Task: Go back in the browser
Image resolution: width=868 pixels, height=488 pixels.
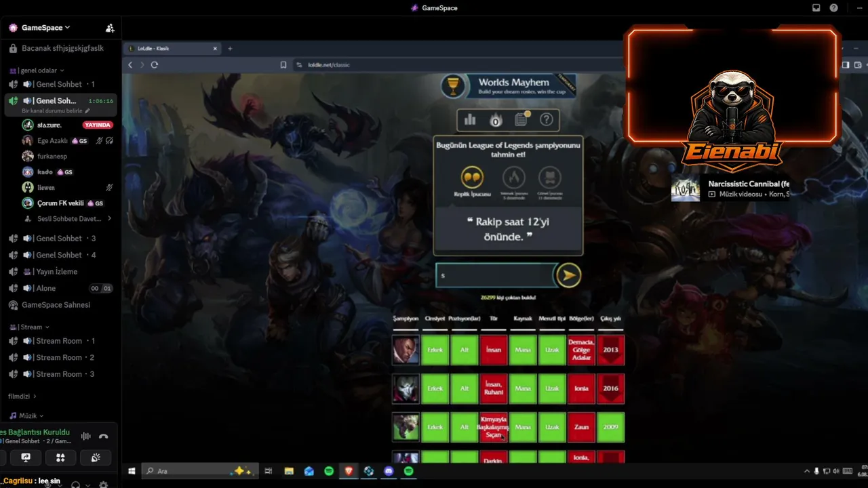Action: click(x=130, y=65)
